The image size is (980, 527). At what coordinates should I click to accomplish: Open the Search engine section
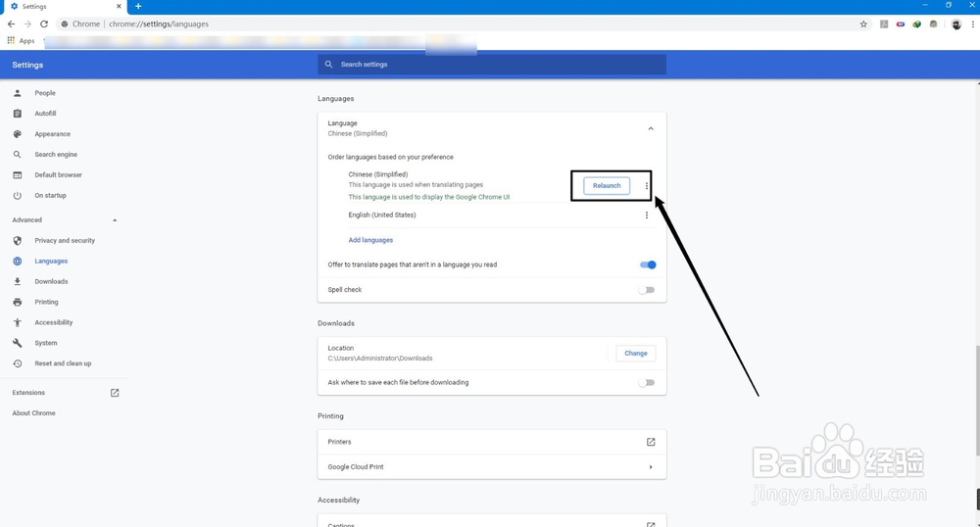(56, 154)
